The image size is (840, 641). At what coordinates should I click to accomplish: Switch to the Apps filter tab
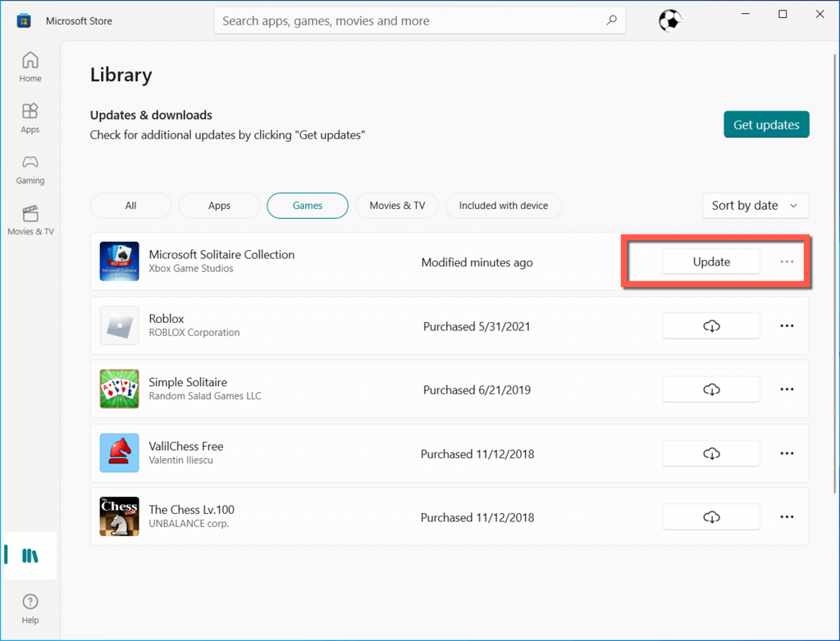click(219, 206)
